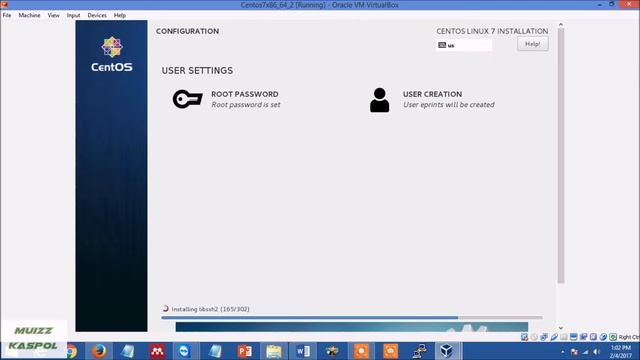
Task: Click the CentOS logo in sidebar
Action: (x=112, y=55)
